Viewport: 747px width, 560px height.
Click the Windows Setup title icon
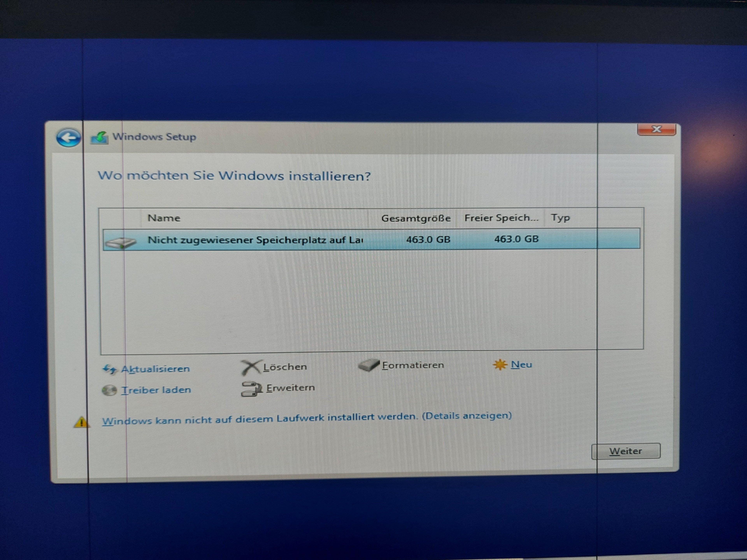pyautogui.click(x=100, y=138)
